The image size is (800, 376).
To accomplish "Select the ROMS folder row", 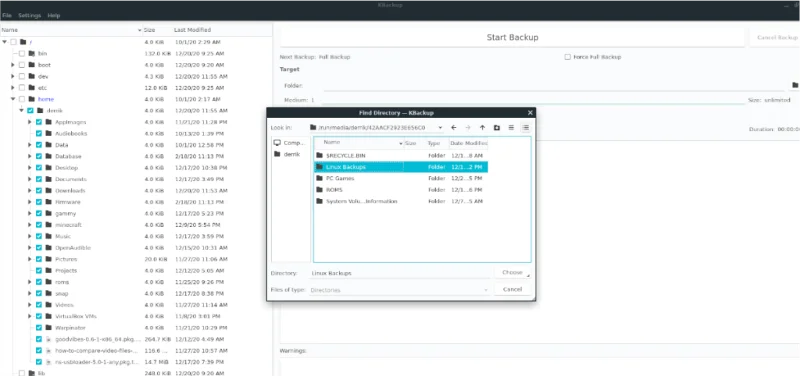I will [401, 190].
